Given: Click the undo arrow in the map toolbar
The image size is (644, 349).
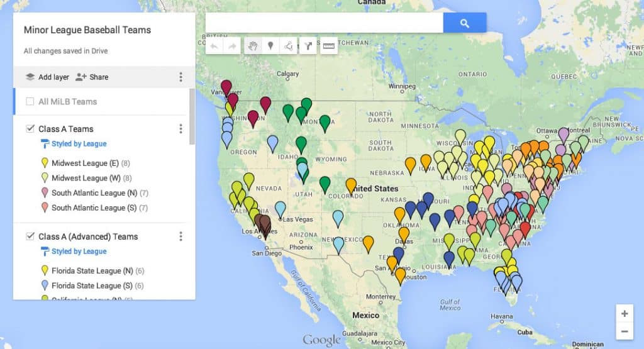Looking at the screenshot, I should click(214, 46).
